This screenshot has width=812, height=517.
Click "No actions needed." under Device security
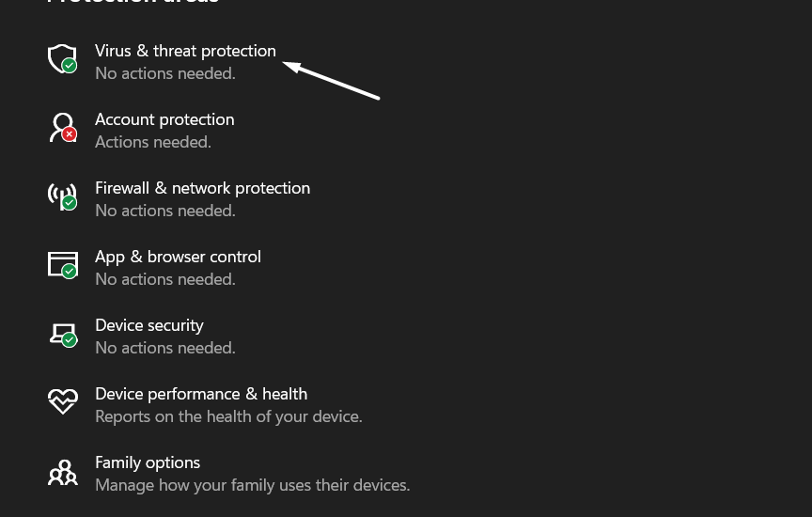click(165, 348)
